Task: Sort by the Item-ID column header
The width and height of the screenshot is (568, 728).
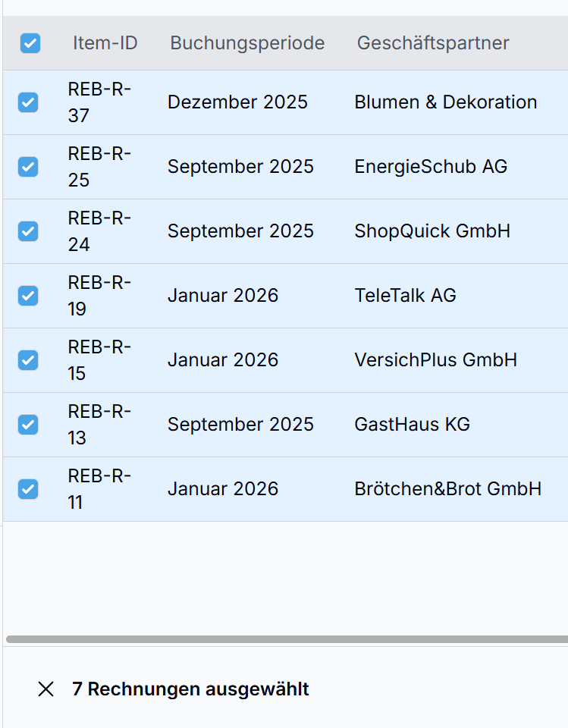Action: (x=105, y=43)
